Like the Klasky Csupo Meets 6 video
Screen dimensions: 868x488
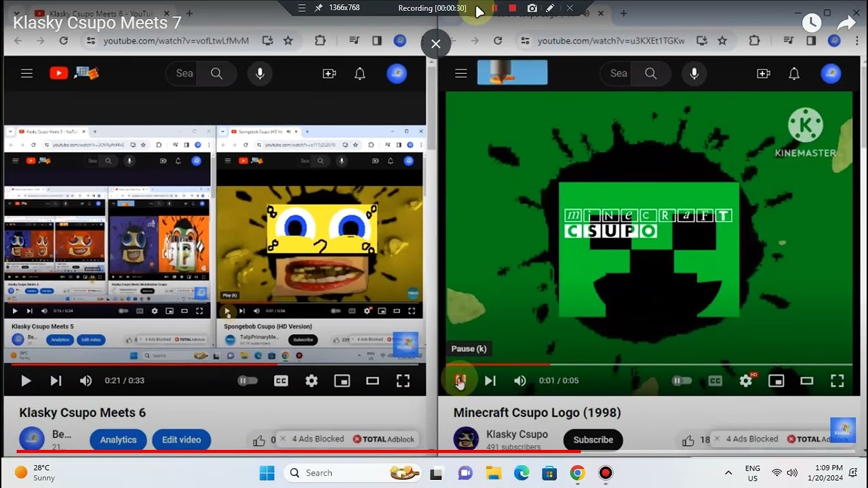click(x=259, y=441)
